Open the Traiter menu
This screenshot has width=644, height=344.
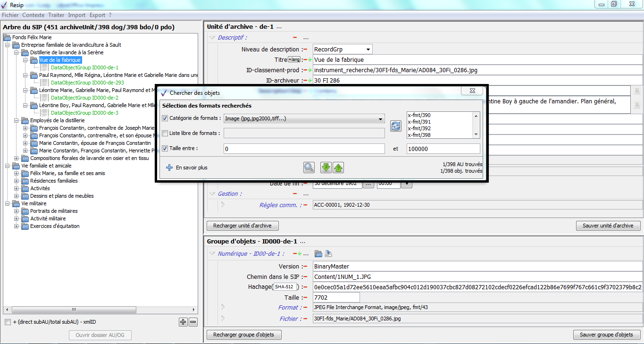click(x=57, y=15)
